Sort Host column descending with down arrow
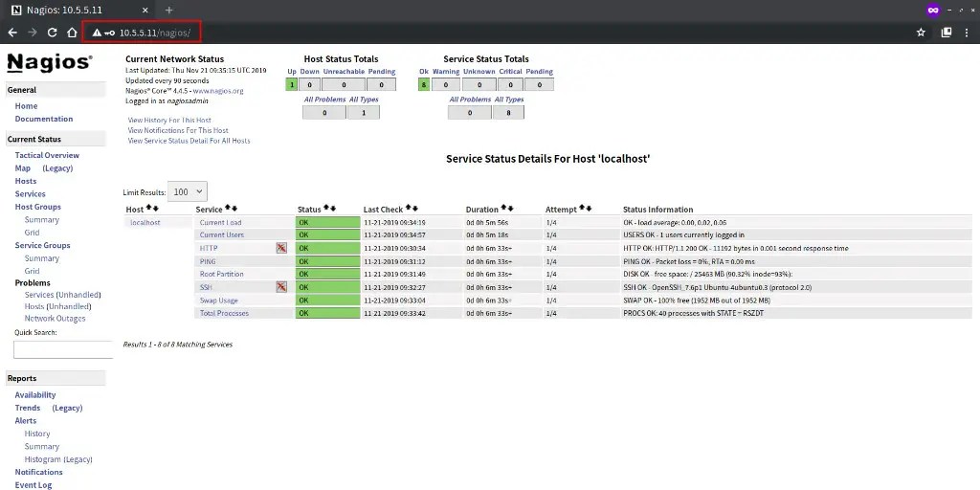980x490 pixels. (155, 208)
